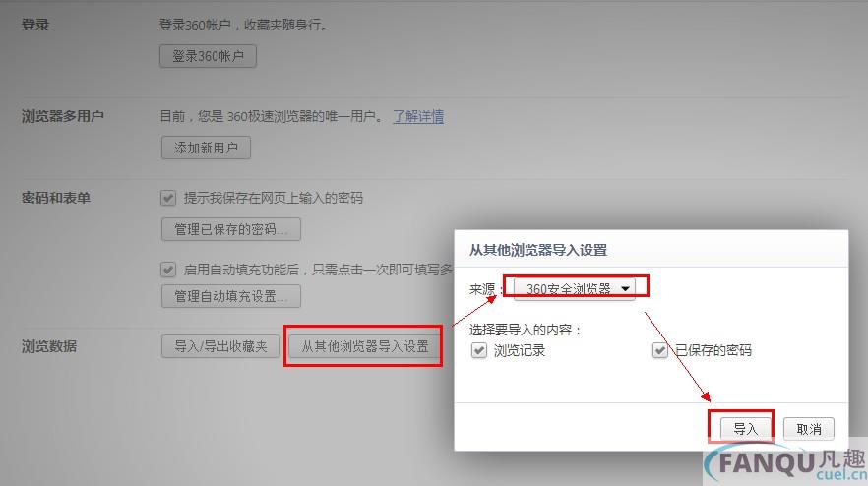The width and height of the screenshot is (868, 486).
Task: Select the 密码和表单 section heading
Action: 55,198
